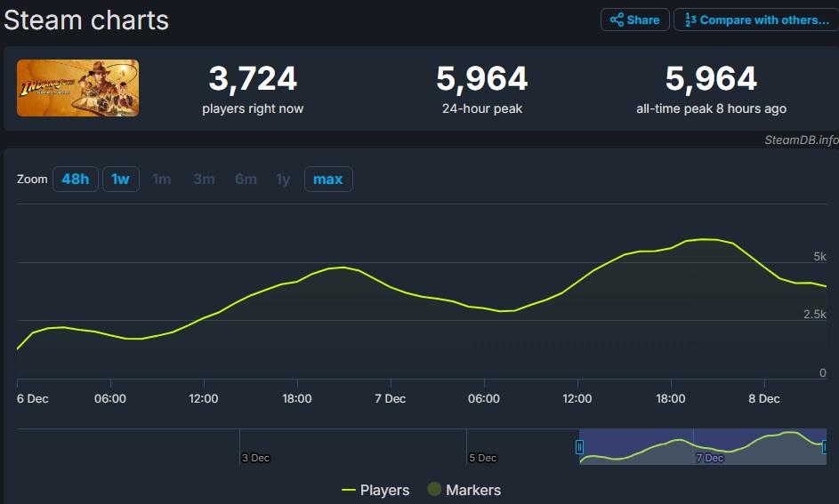
Task: Click the 3,724 players right now stat
Action: tap(253, 79)
